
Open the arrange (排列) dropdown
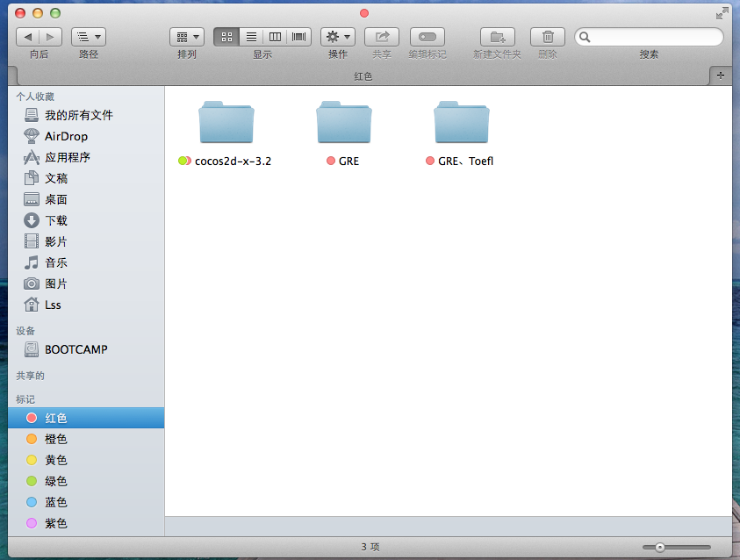point(187,37)
